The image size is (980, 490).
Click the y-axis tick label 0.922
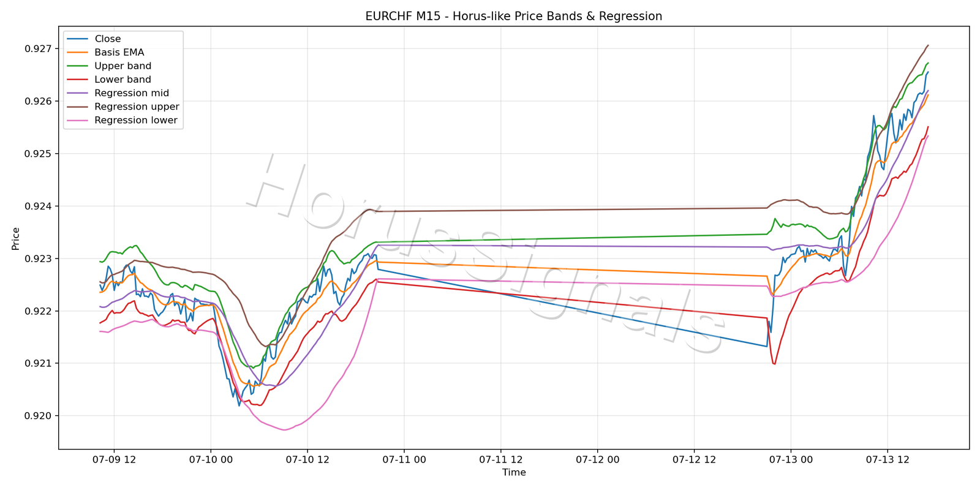38,311
